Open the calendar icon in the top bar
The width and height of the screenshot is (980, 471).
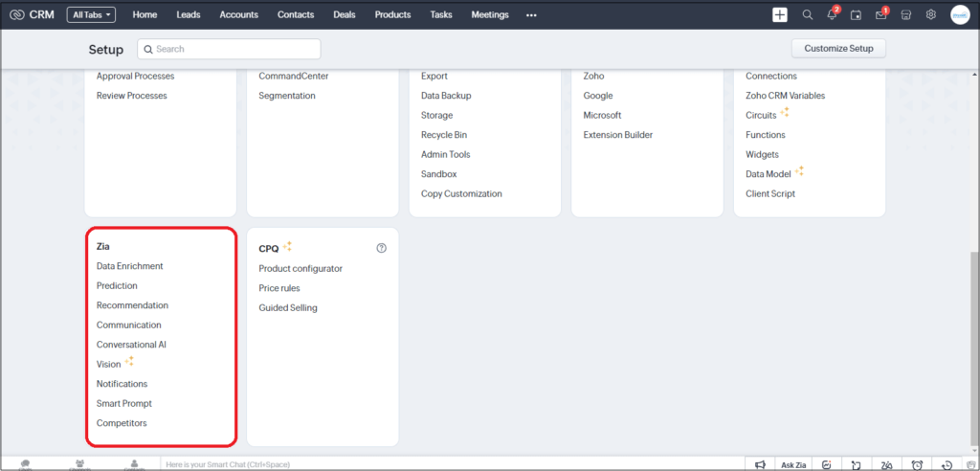[x=857, y=15]
